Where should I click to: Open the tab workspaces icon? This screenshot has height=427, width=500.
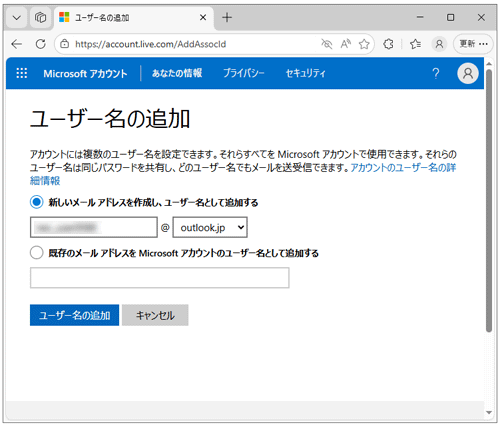40,17
